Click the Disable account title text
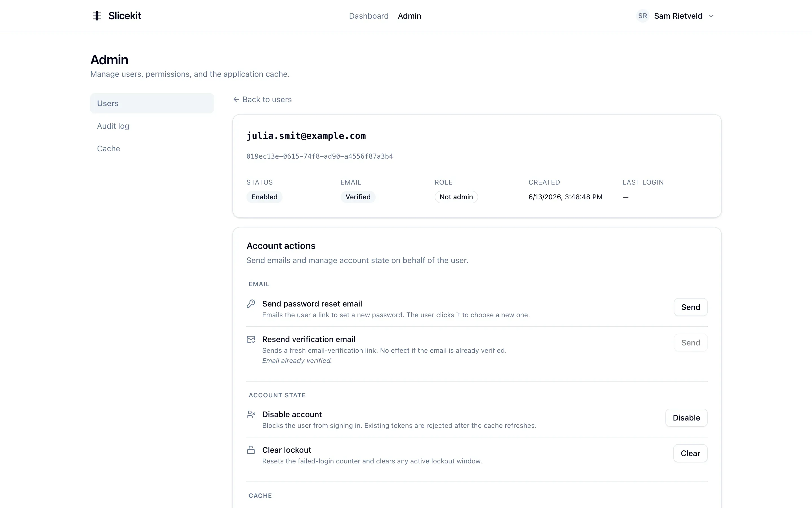This screenshot has width=812, height=508. [292, 414]
